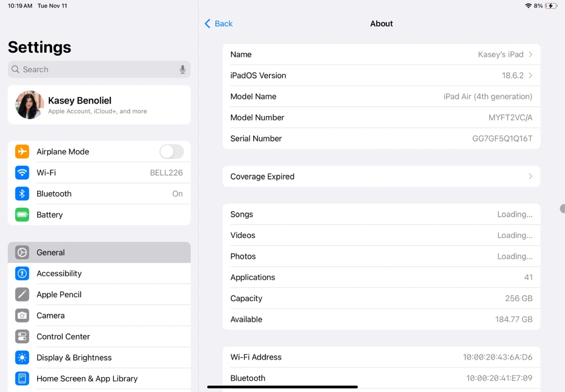Tap the Serial Number row
The height and width of the screenshot is (392, 565).
click(381, 138)
